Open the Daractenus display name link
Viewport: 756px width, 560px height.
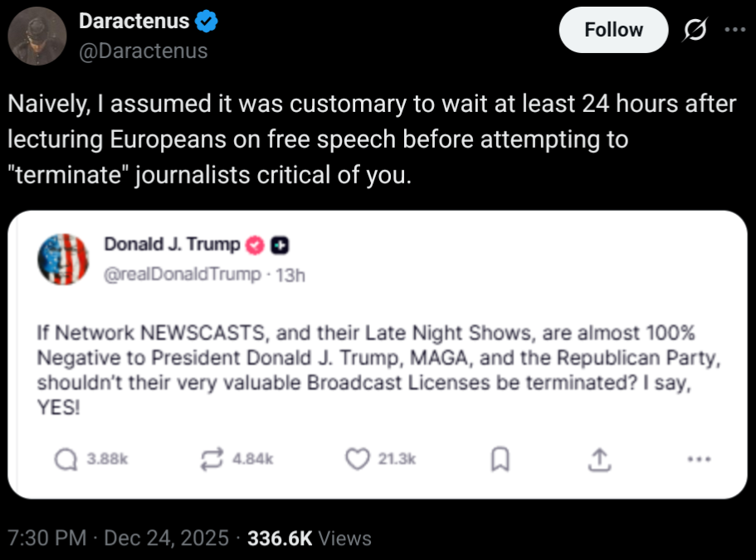click(x=134, y=22)
